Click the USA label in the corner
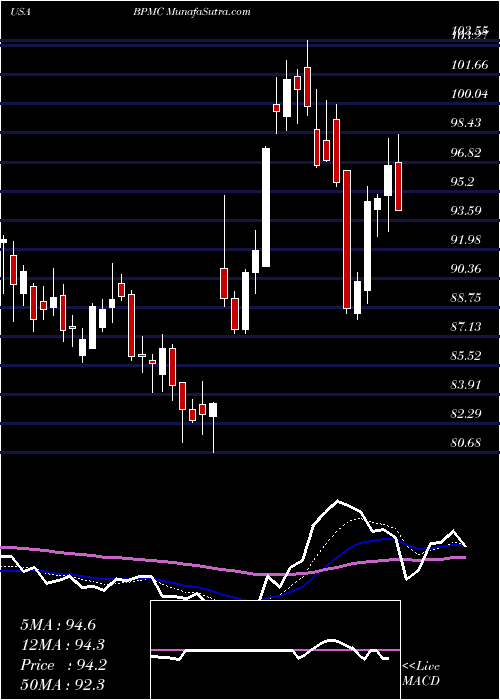500x700 pixels. pyautogui.click(x=20, y=12)
